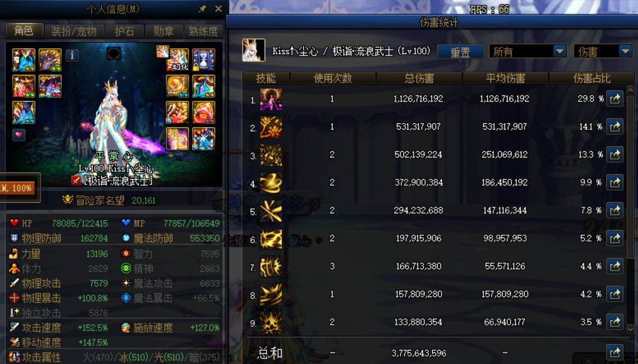Toggle the red checkbox beside 极诣·流浪武士
The height and width of the screenshot is (364, 638).
click(76, 180)
